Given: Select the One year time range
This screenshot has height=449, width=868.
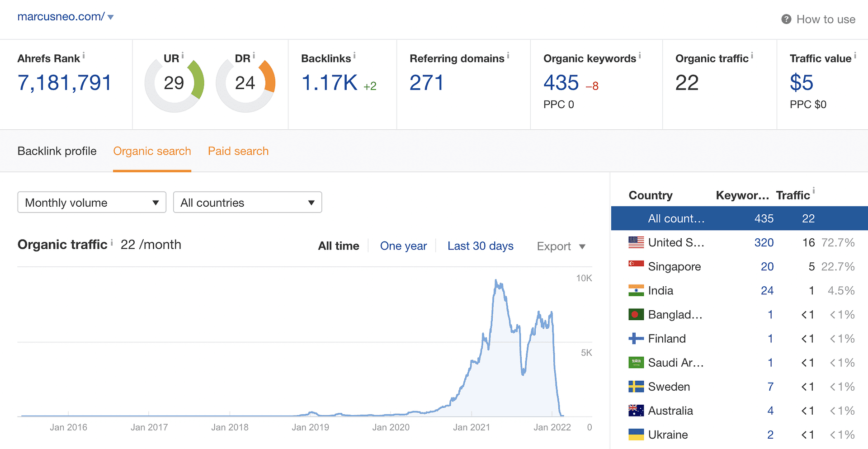Looking at the screenshot, I should point(403,246).
